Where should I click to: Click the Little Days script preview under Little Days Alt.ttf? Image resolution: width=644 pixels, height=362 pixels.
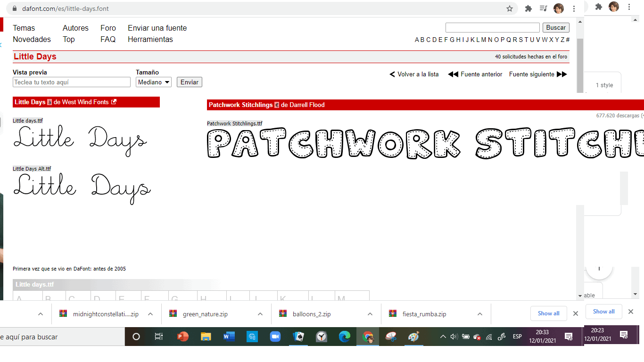pyautogui.click(x=82, y=189)
